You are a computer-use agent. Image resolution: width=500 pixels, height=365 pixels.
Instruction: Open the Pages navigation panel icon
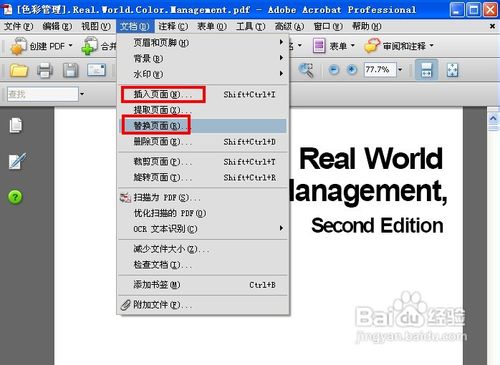point(16,125)
